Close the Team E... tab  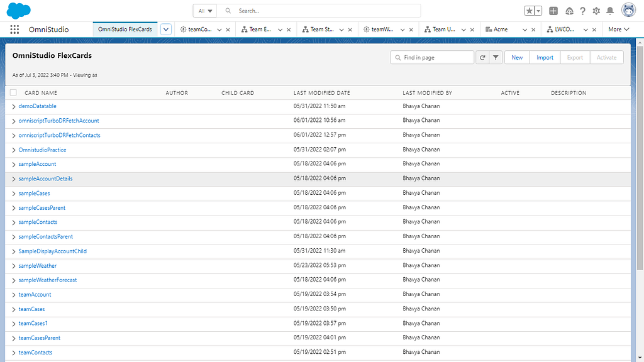[x=289, y=30]
